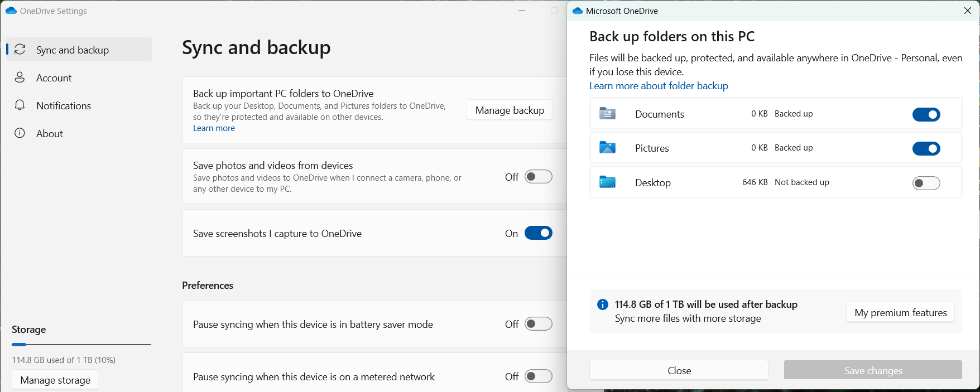Click the Manage backup button
980x392 pixels.
coord(510,110)
